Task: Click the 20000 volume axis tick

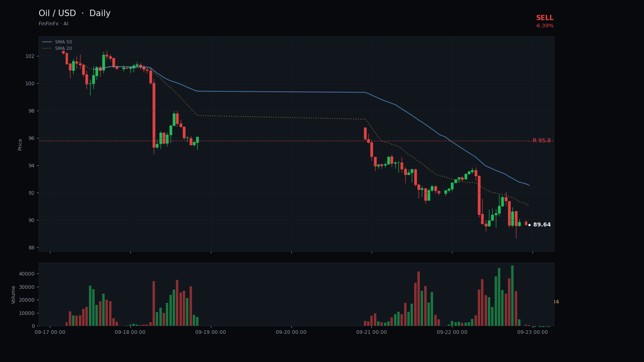Action: click(x=27, y=300)
